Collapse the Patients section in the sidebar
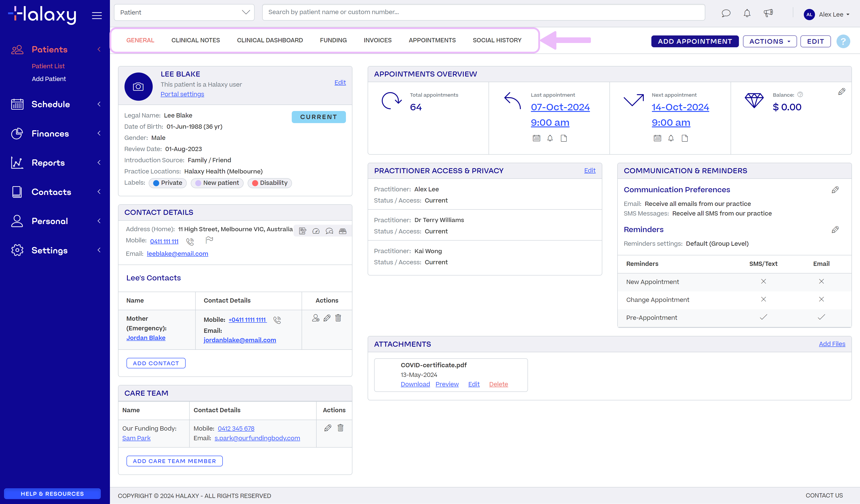This screenshot has height=504, width=860. [x=99, y=49]
